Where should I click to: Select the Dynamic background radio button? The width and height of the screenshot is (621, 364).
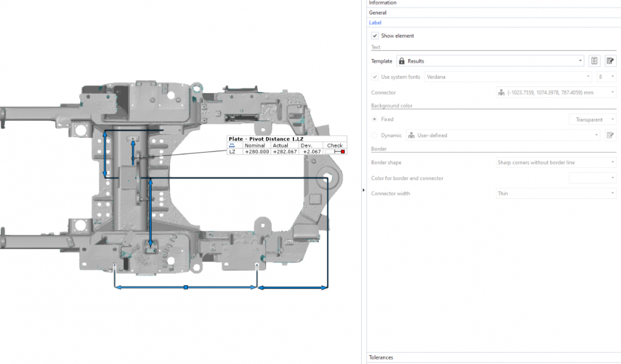point(375,135)
